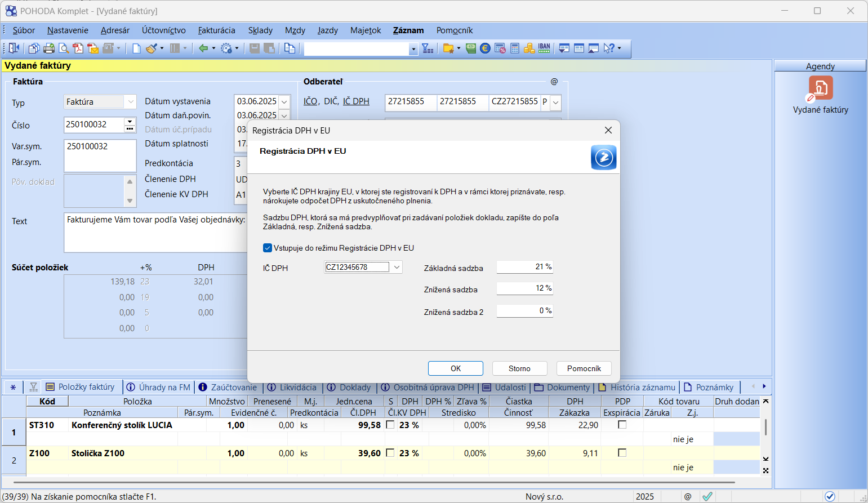Open Vydané faktúry icon in the Agendy panel
Viewport: 868px width, 503px height.
coord(820,89)
